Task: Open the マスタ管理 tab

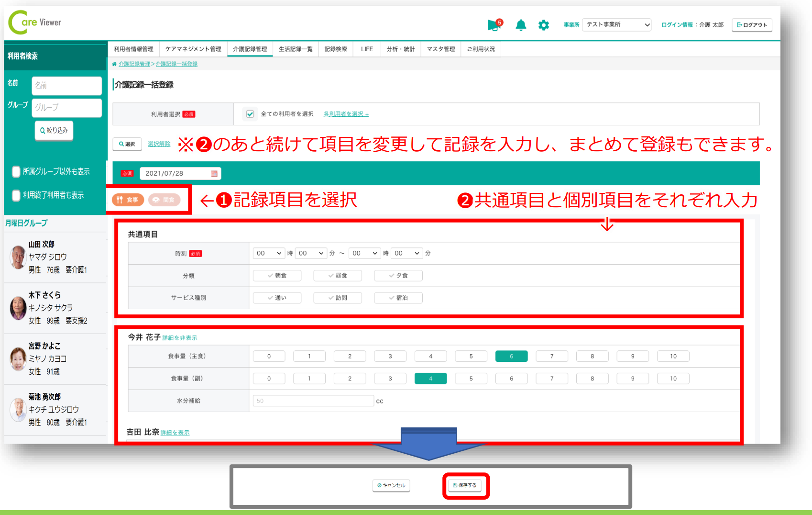Action: (x=440, y=49)
